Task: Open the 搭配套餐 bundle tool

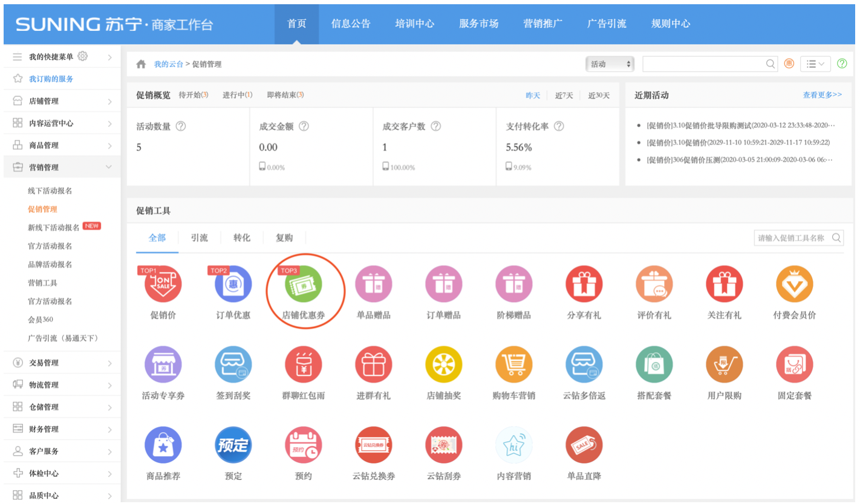Action: pos(654,364)
